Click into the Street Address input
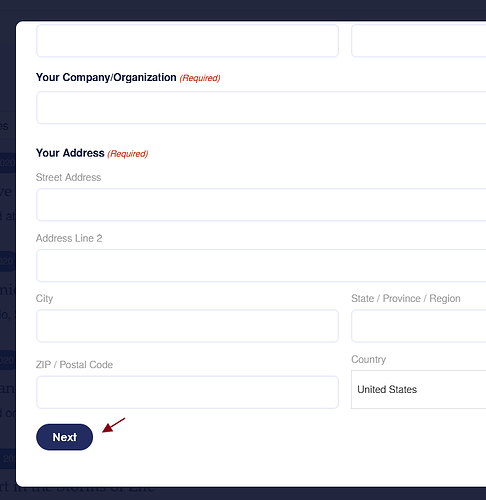 [261, 205]
